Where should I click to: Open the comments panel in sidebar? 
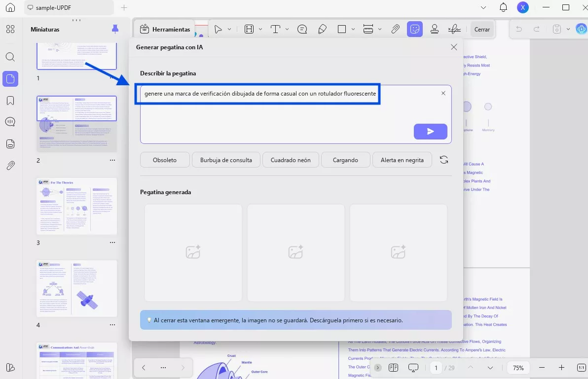[x=10, y=122]
